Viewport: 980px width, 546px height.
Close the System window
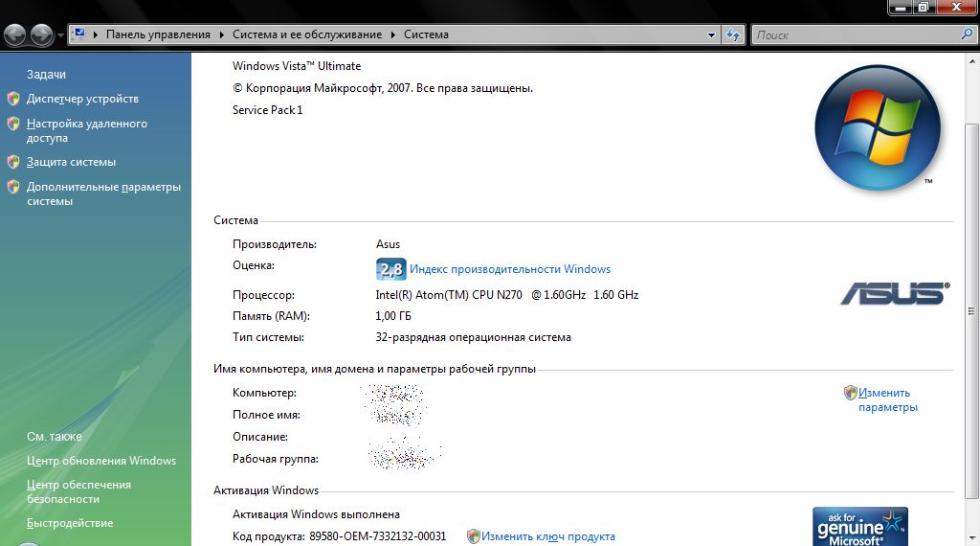[956, 8]
